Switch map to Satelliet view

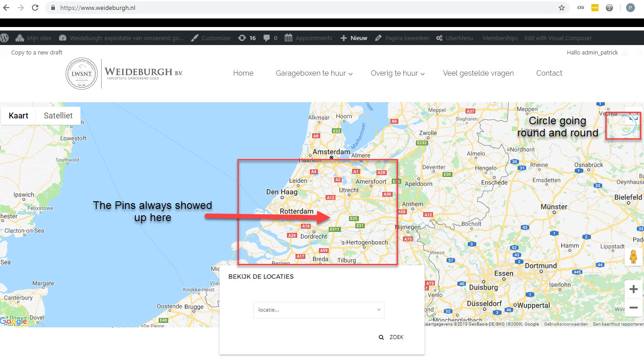(x=58, y=115)
